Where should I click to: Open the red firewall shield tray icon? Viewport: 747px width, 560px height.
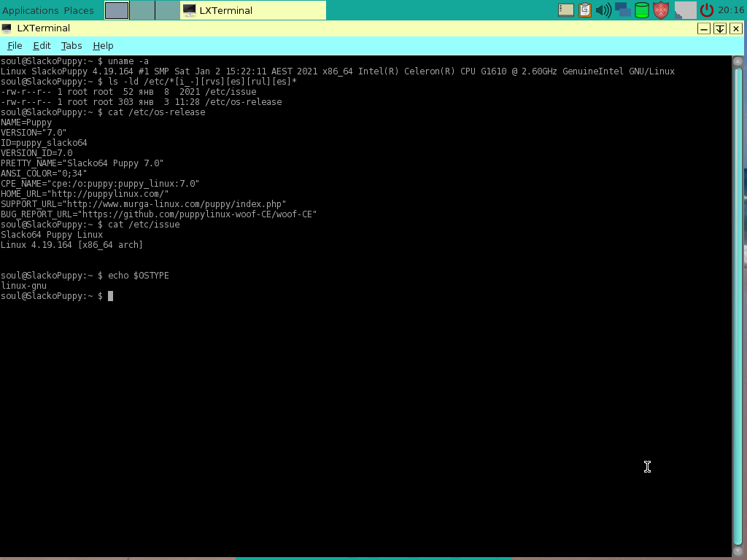coord(661,10)
